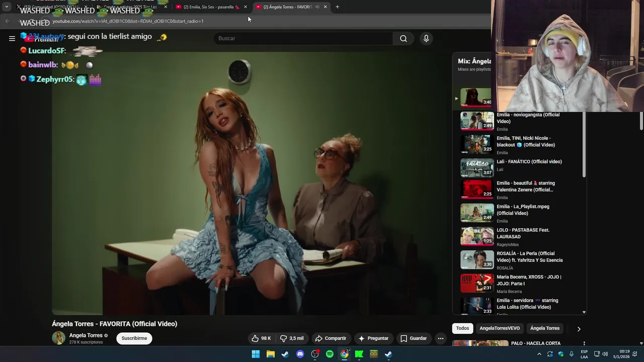This screenshot has height=362, width=644.
Task: Open File Explorer from taskbar
Action: [271, 354]
